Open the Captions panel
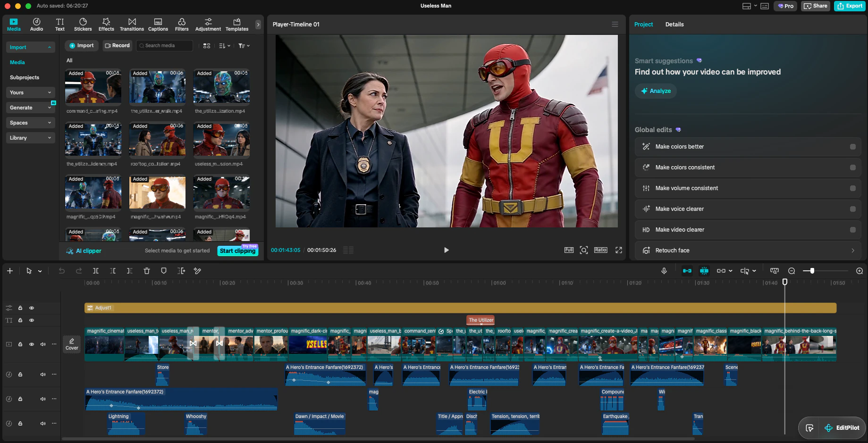Image resolution: width=868 pixels, height=443 pixels. pos(158,25)
